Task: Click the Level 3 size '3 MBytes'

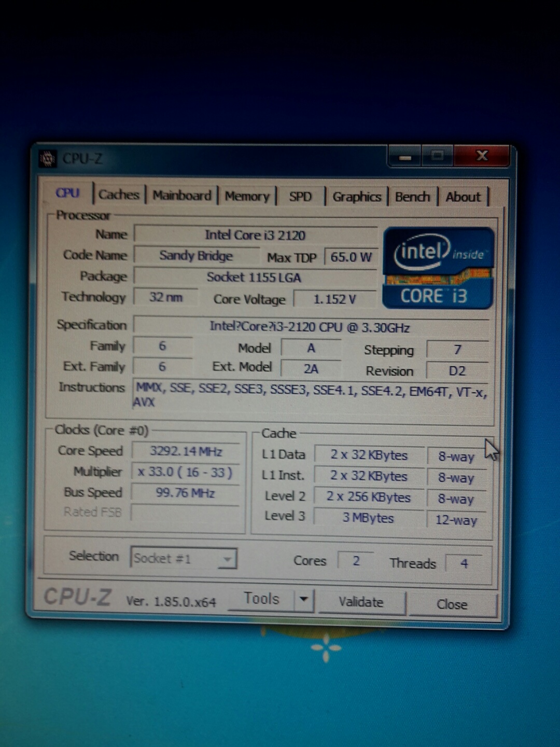Action: point(369,518)
